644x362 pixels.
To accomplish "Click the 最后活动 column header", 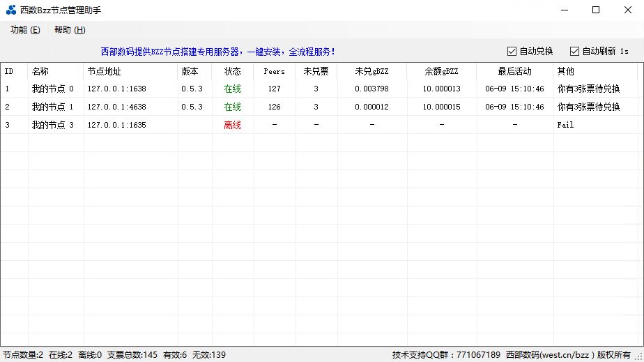I will pyautogui.click(x=514, y=71).
